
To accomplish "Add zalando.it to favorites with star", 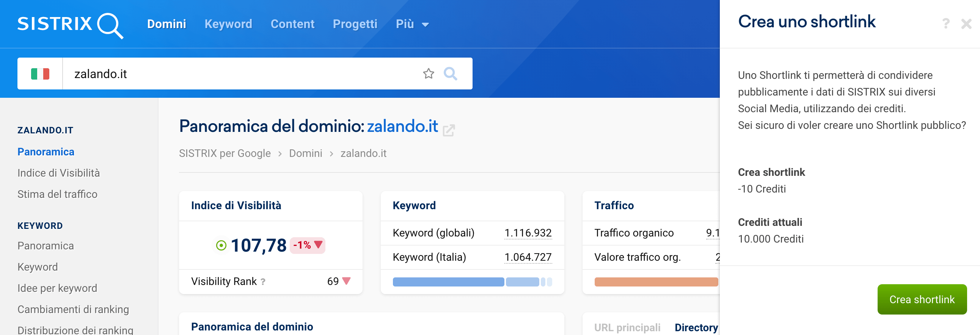I will [x=429, y=74].
